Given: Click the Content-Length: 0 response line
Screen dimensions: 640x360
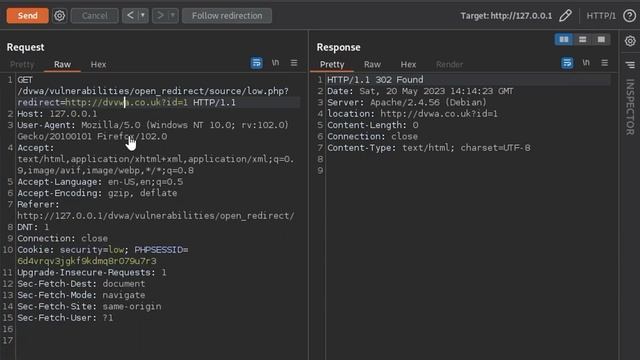Looking at the screenshot, I should coord(373,125).
